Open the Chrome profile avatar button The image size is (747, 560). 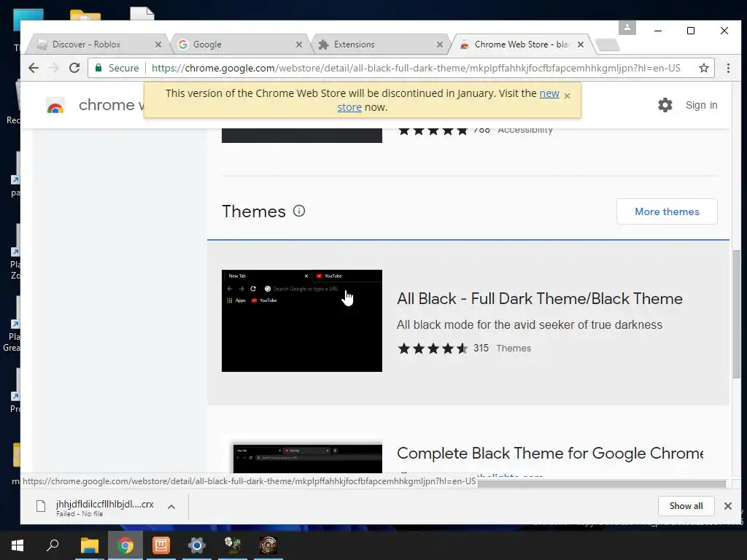pos(627,28)
